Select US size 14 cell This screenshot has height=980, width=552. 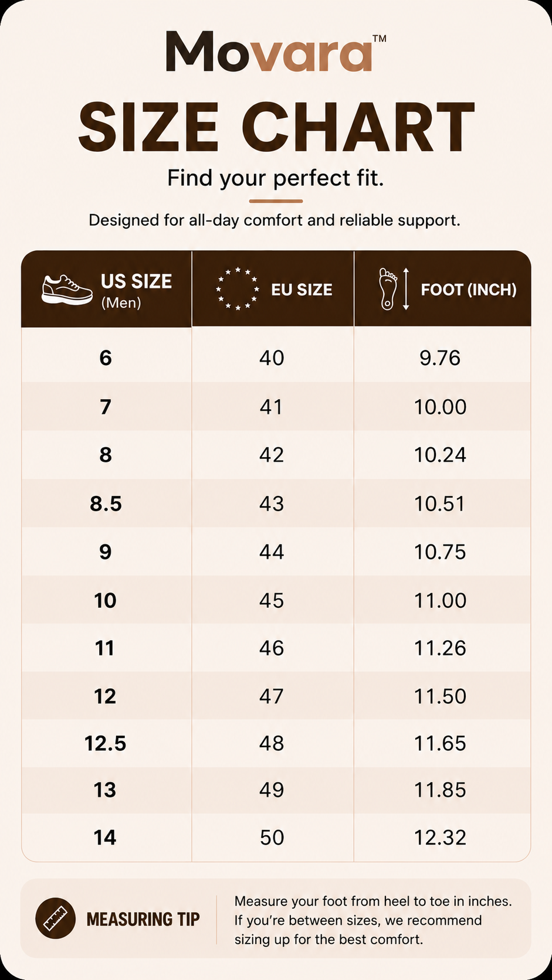click(106, 838)
